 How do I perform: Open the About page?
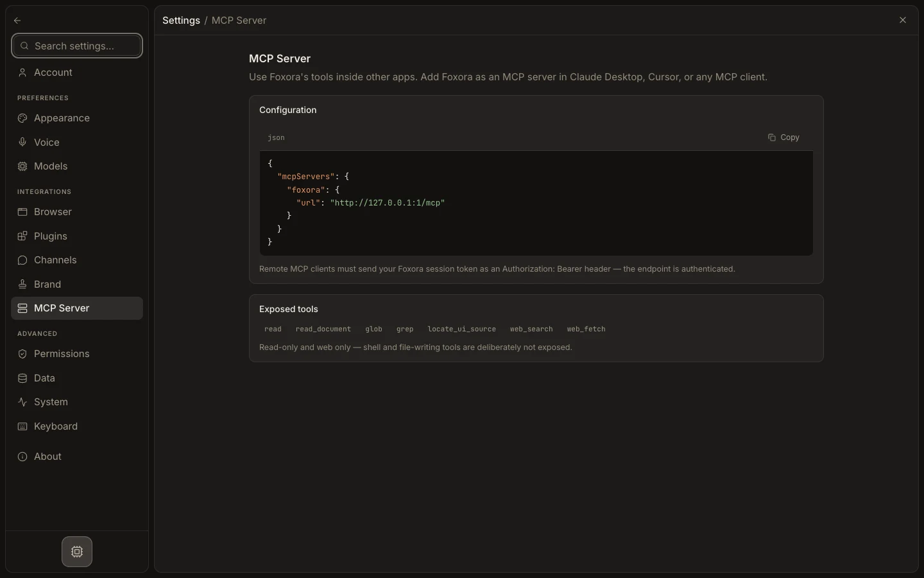point(77,457)
